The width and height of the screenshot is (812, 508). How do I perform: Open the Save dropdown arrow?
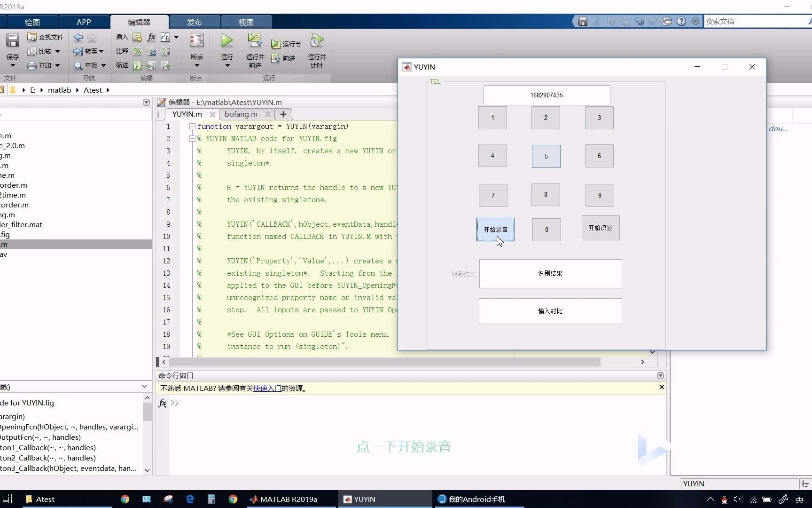(13, 65)
